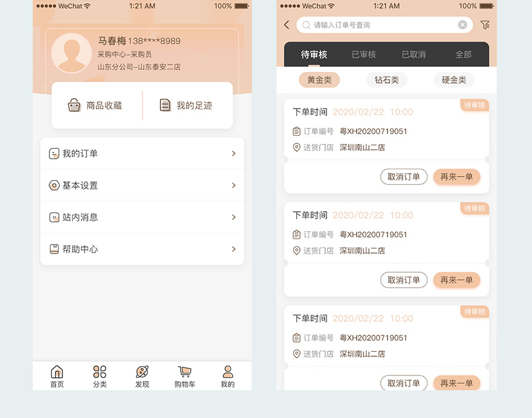532x418 pixels.
Task: Open the 我的订单 menu label
Action: 80,154
